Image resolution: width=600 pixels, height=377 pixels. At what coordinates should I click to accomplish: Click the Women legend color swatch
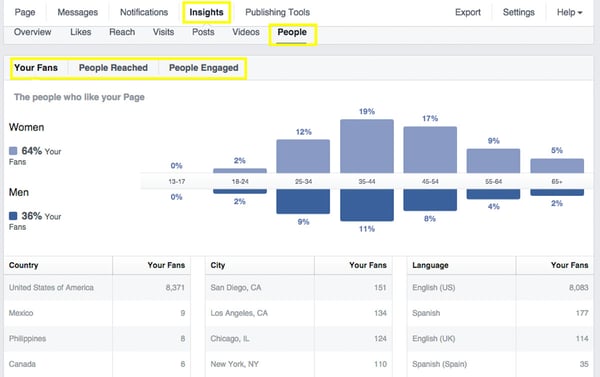(x=13, y=151)
